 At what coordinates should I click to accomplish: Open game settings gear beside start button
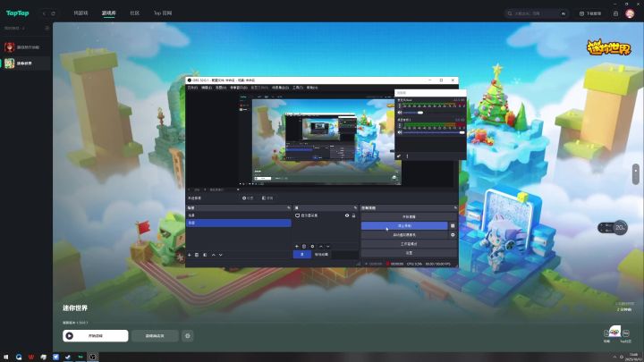188,336
